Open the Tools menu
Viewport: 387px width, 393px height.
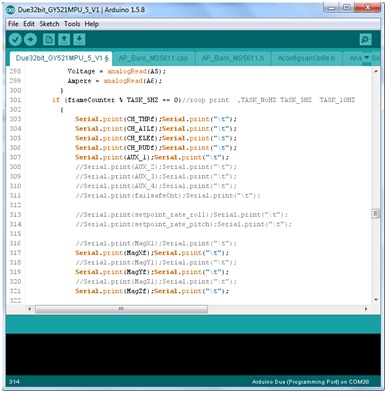[x=72, y=24]
